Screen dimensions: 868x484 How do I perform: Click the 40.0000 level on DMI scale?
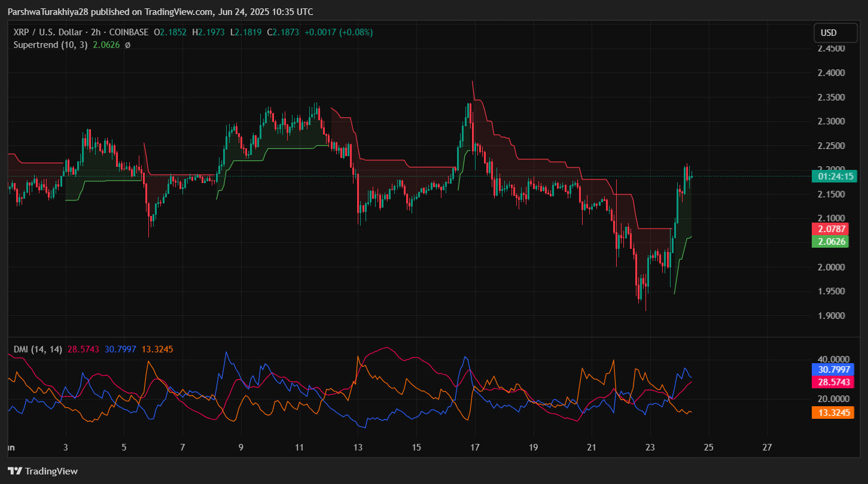click(x=832, y=359)
